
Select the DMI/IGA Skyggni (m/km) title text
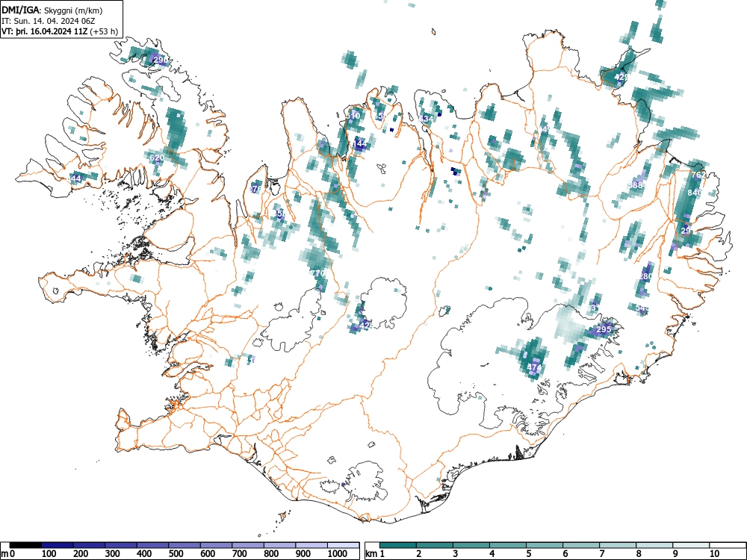52,10
